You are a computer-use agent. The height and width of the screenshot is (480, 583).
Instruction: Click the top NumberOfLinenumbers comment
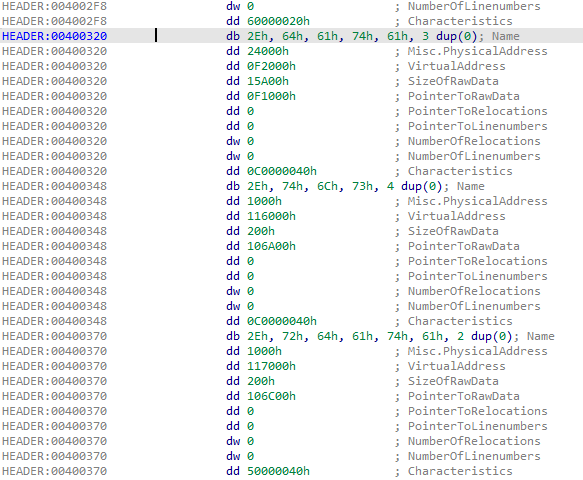tap(474, 6)
